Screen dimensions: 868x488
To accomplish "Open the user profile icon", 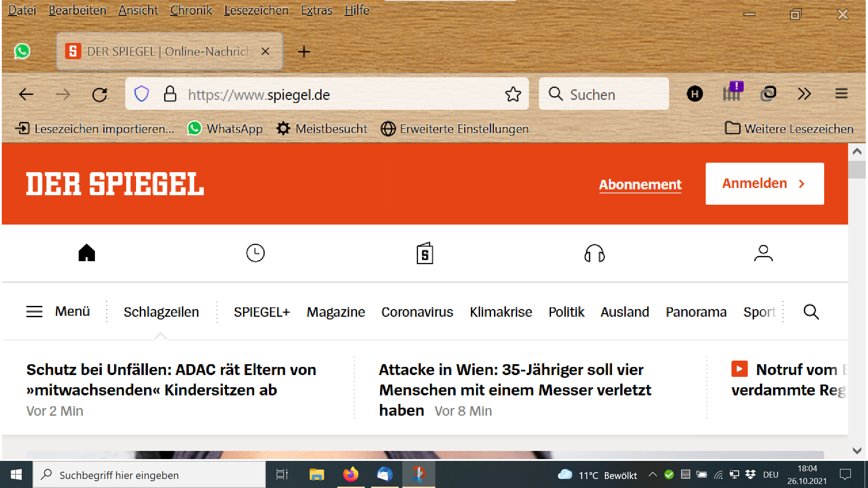I will point(764,253).
